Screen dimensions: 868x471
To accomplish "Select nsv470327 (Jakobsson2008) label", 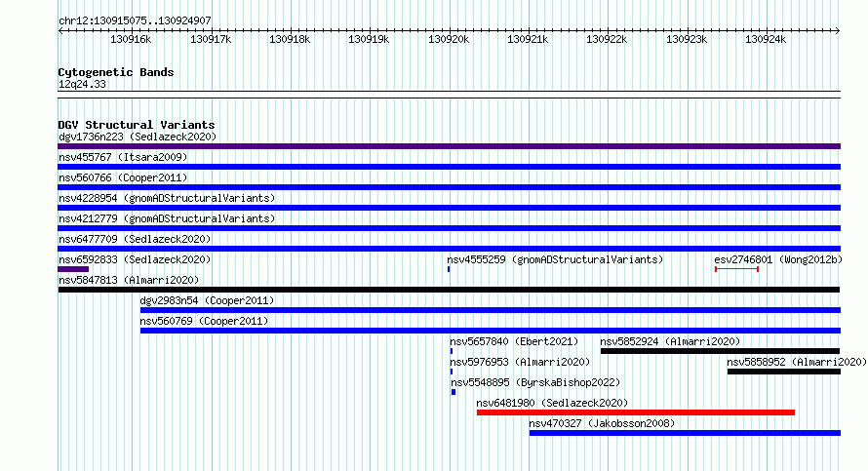I will pos(602,423).
